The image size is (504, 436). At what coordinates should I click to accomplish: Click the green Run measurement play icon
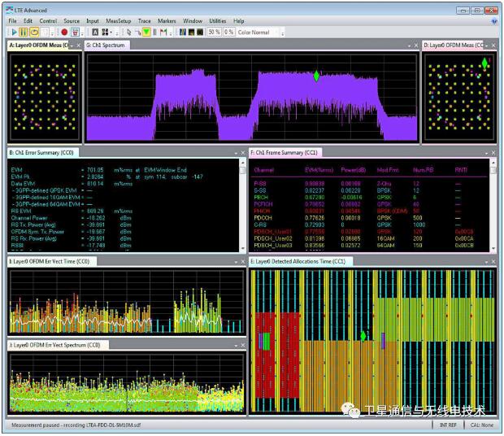(x=14, y=32)
